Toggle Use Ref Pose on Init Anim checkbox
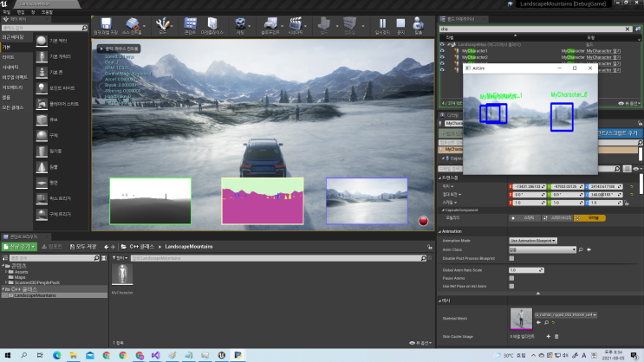This screenshot has width=644, height=362. pyautogui.click(x=511, y=286)
